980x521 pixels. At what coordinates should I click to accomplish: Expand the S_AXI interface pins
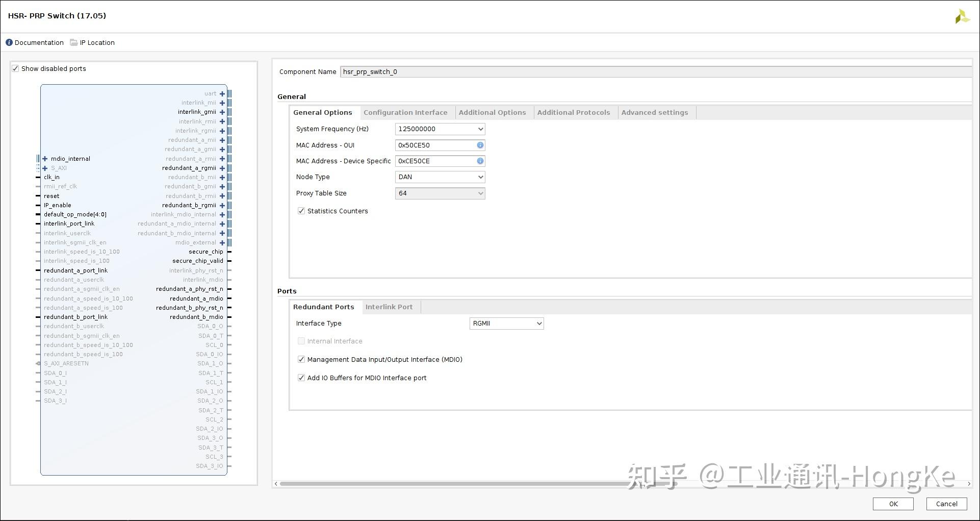pos(45,168)
